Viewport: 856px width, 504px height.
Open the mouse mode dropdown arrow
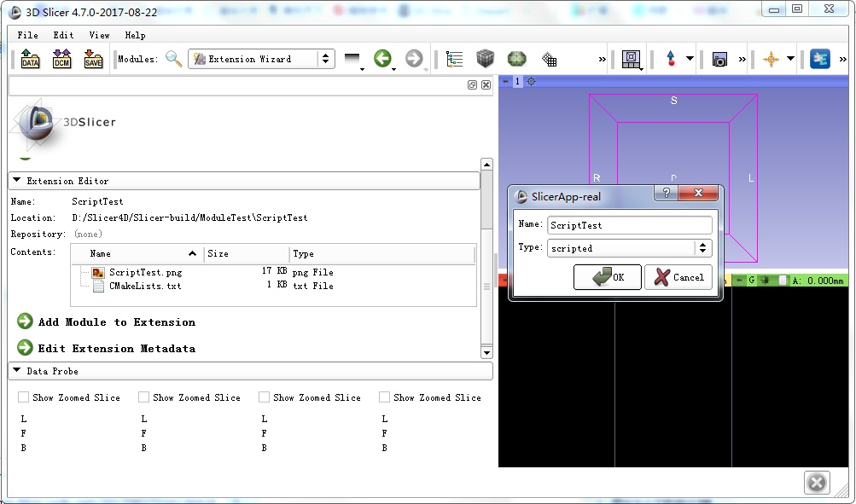click(x=690, y=59)
